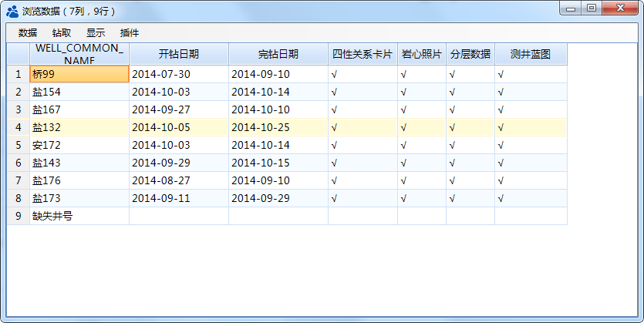
Task: Click the 四性关系卡片 column header
Action: pos(362,54)
